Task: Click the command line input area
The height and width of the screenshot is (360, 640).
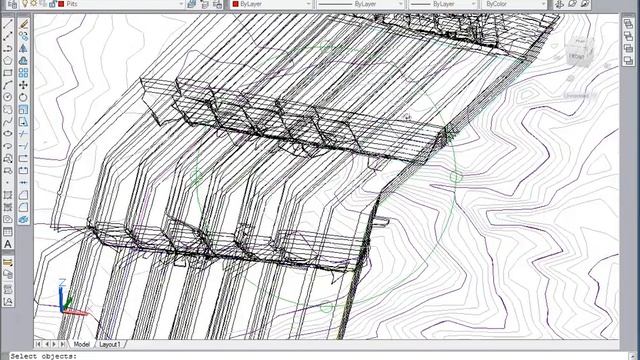Action: point(318,356)
